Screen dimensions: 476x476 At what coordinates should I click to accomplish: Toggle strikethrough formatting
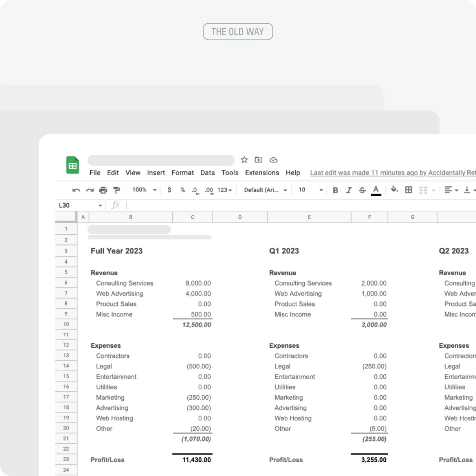(x=362, y=190)
